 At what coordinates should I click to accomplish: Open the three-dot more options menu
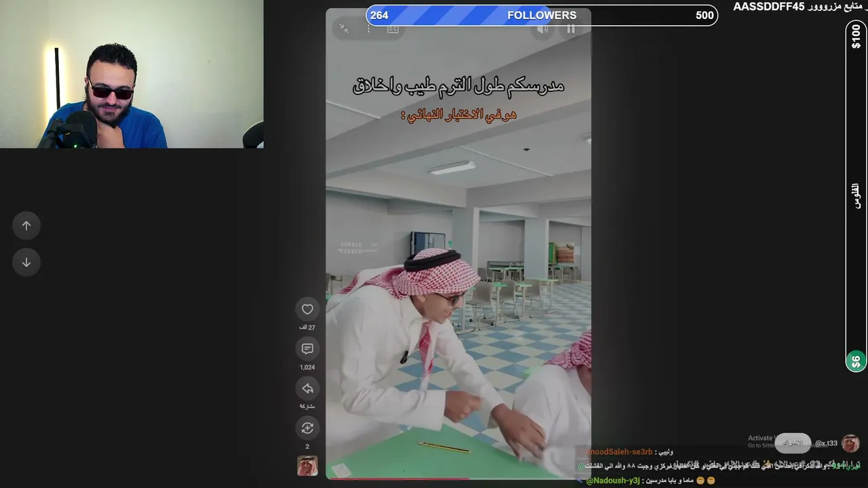click(368, 28)
